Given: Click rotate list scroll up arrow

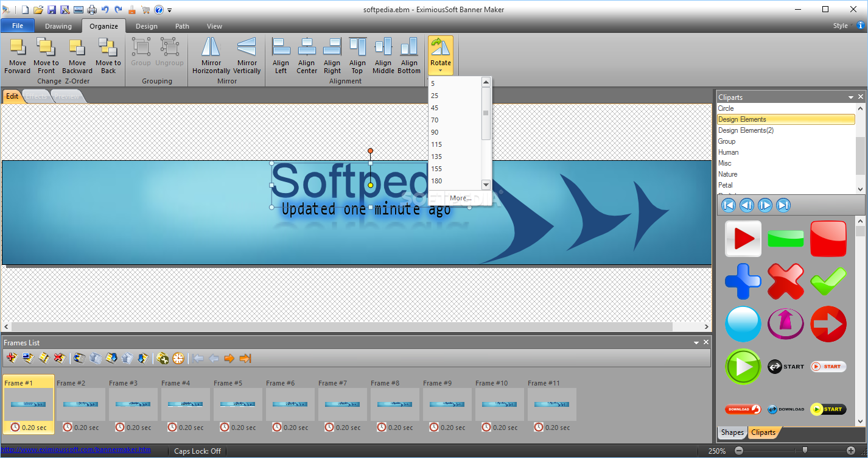Looking at the screenshot, I should pos(486,82).
